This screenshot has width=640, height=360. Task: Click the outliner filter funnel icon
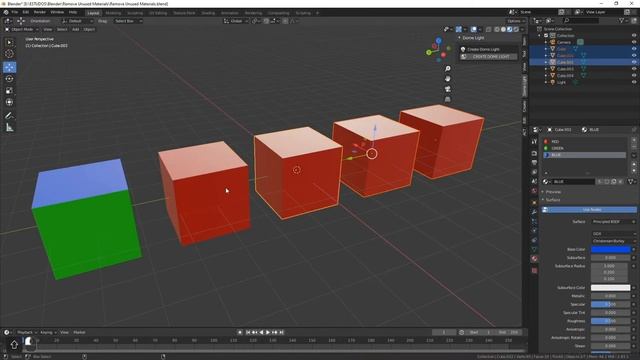click(x=622, y=20)
